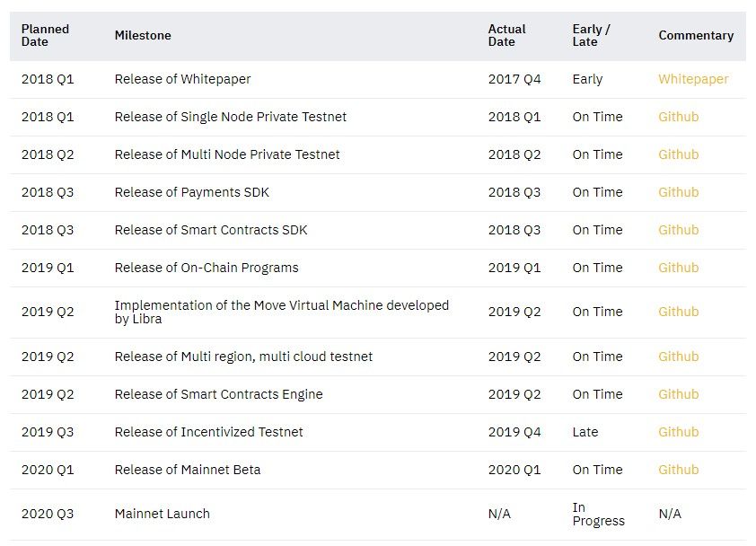
Task: Click the In Progress status cell
Action: (598, 514)
